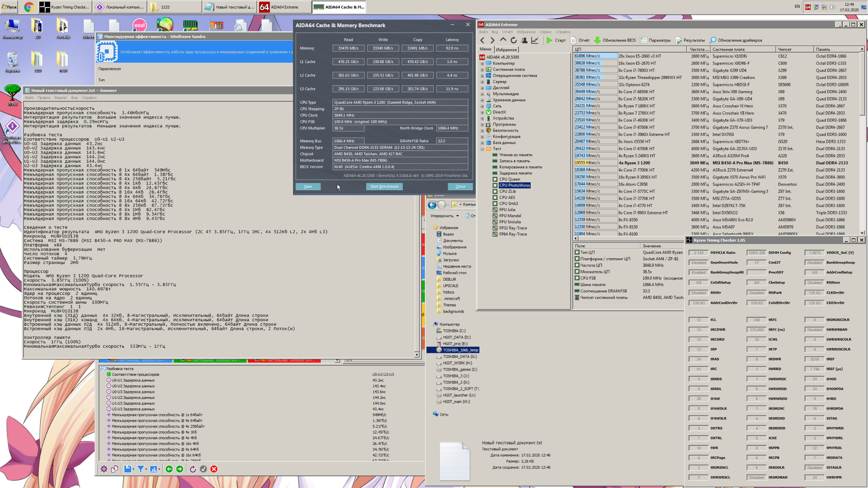The image size is (868, 488).
Task: Click the red cancel icon in Sandra toolbar
Action: 214,469
